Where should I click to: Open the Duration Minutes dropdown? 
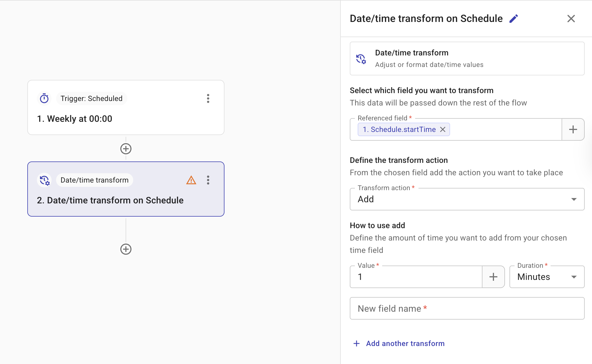547,277
